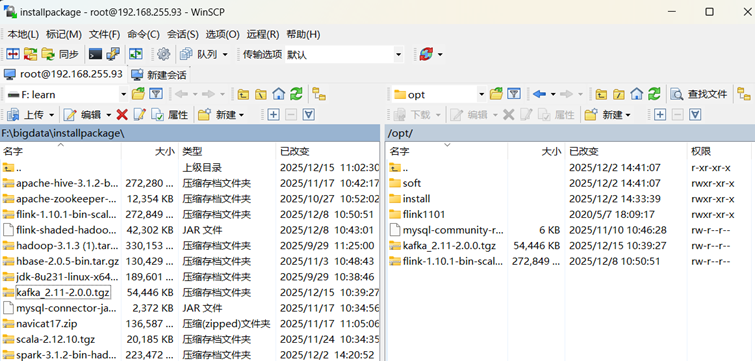
Task: Select hbase-2.0.5-bin.tar.gz in local panel
Action: [67, 261]
